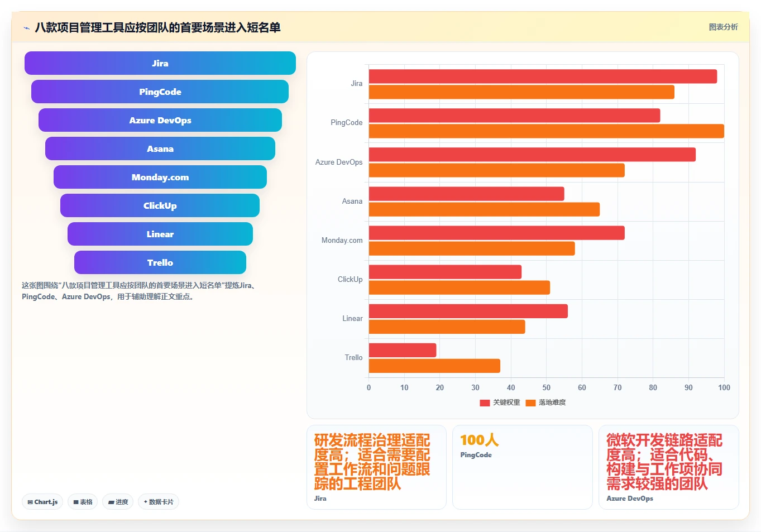Screen dimensions: 761x532
Task: Click Linear's orange 落地难度 bar
Action: coord(447,327)
